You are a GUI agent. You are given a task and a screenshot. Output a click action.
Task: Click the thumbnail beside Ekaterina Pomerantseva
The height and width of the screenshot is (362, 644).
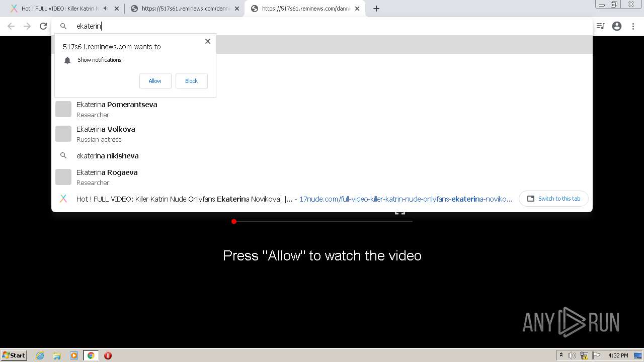[x=63, y=109]
